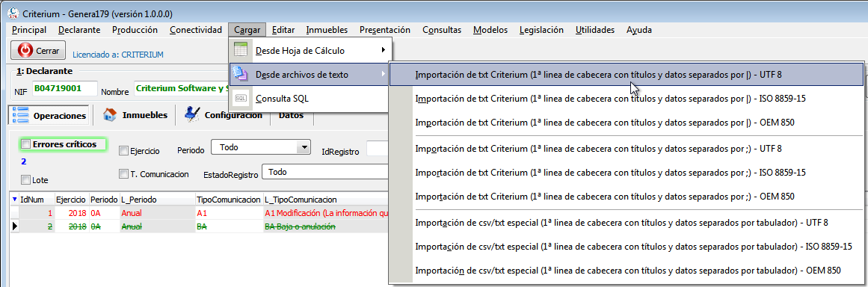868x287 pixels.
Task: Open the Modelos menu
Action: (490, 30)
